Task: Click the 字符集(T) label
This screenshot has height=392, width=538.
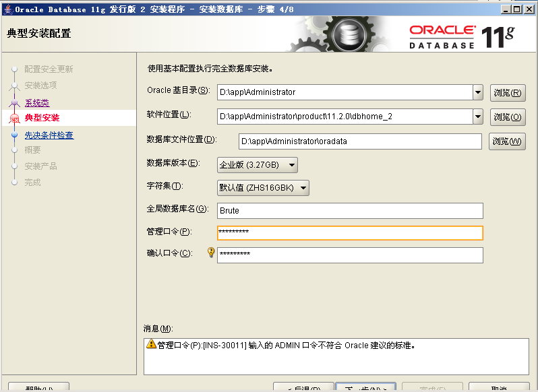Action: (x=165, y=186)
